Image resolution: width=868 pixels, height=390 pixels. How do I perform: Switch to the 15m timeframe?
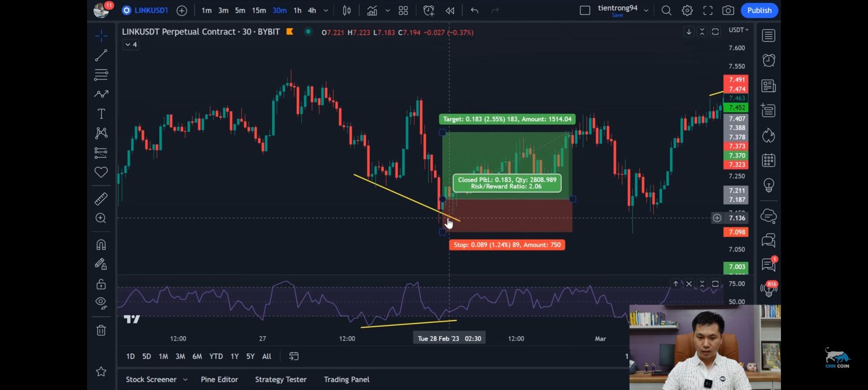pos(259,10)
